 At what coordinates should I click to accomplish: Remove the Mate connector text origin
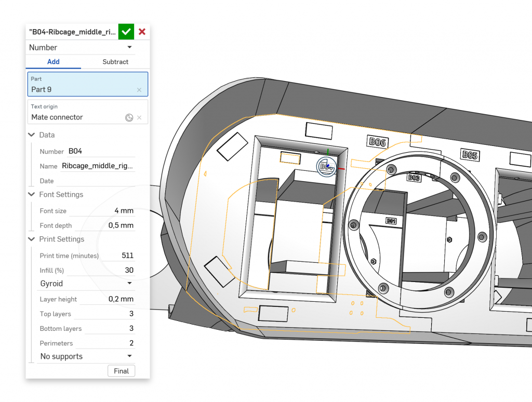tap(139, 118)
